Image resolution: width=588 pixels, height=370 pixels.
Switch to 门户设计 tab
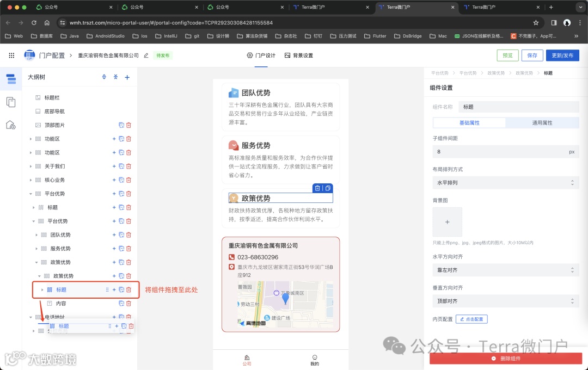(x=261, y=55)
